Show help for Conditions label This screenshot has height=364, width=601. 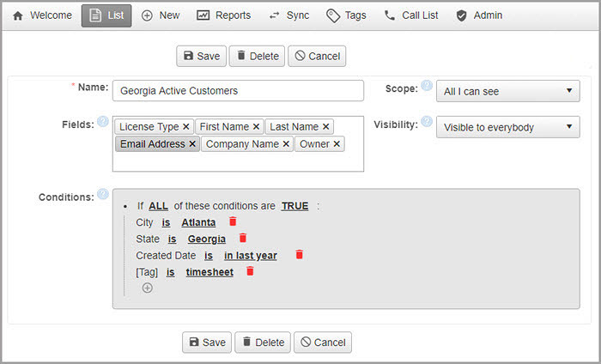[x=103, y=195]
